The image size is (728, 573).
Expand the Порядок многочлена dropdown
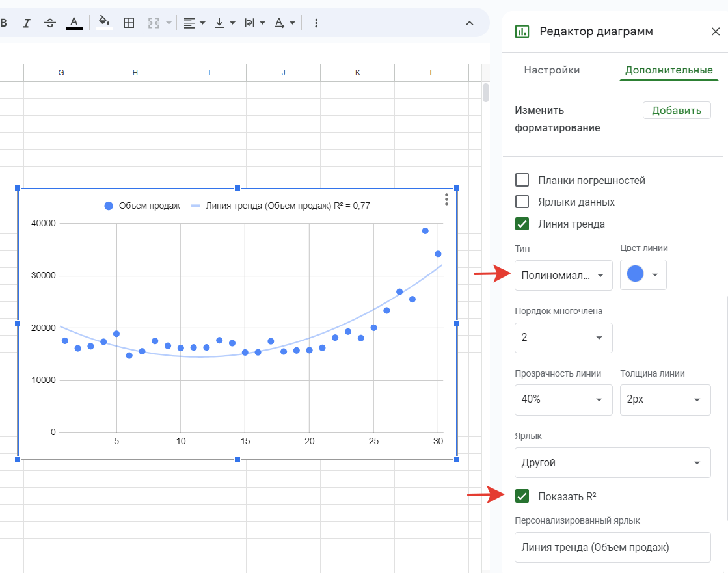pyautogui.click(x=563, y=338)
